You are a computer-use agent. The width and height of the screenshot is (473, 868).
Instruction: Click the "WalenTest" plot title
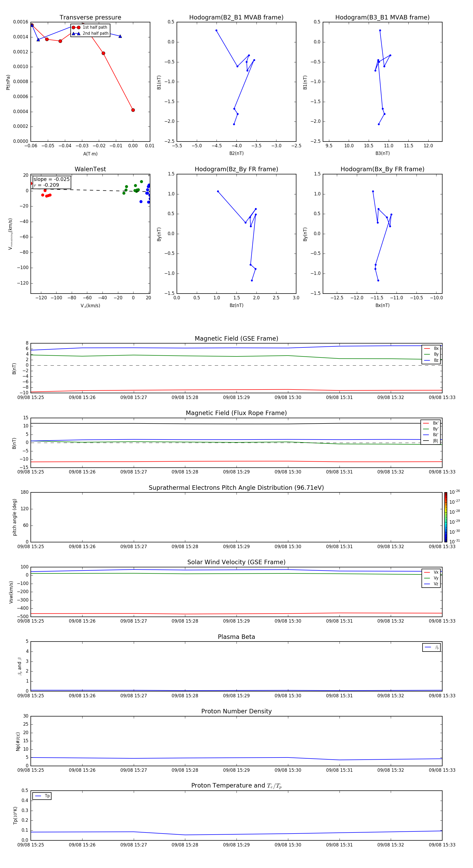pos(90,169)
